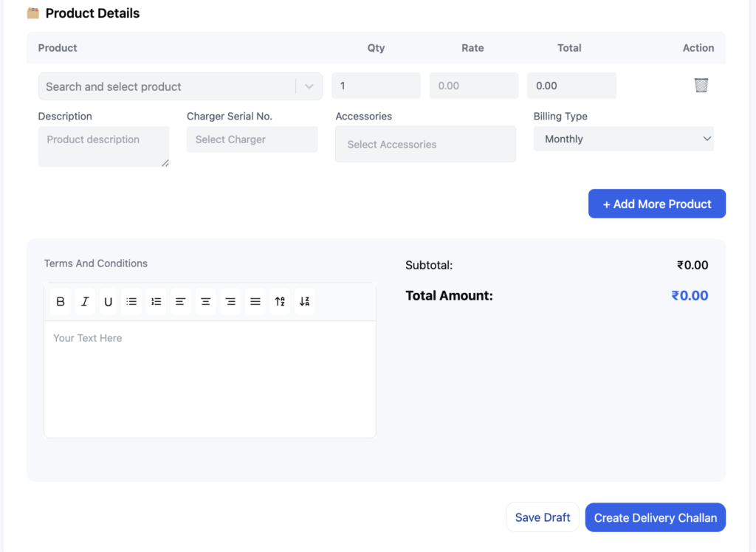The image size is (756, 552).
Task: Open the Select Charger field
Action: pos(252,139)
